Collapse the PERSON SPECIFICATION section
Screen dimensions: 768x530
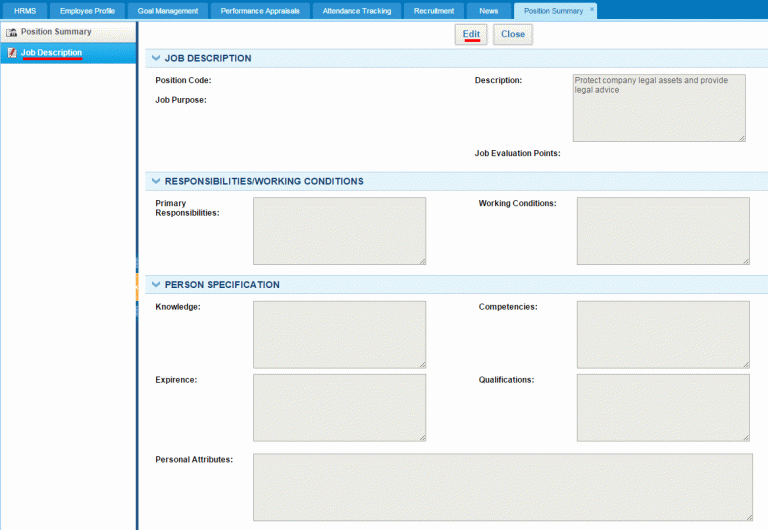156,284
